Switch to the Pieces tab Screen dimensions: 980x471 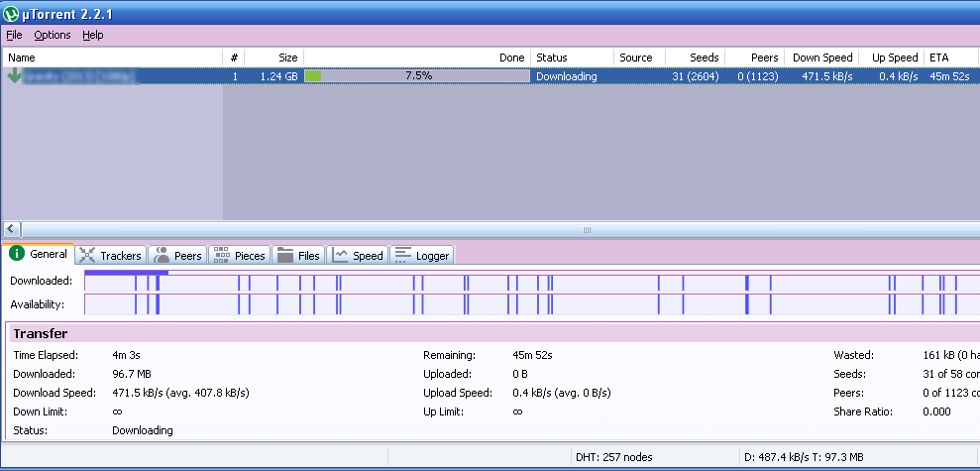(x=240, y=255)
